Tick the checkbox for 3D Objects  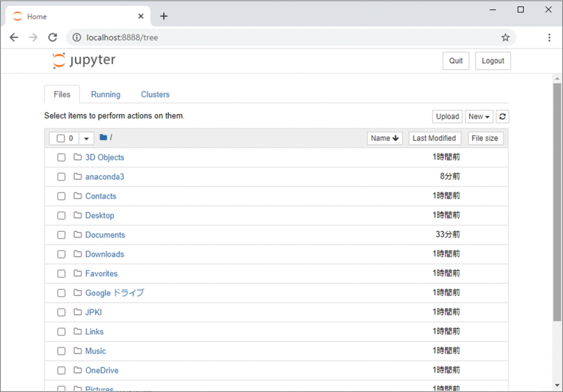coord(62,158)
